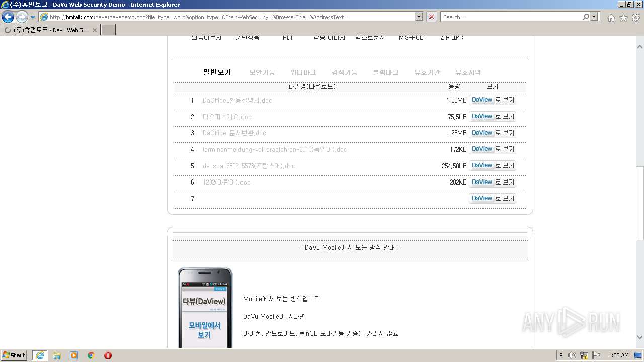The height and width of the screenshot is (362, 644).
Task: Click the magnifier search icon
Action: coord(586,17)
